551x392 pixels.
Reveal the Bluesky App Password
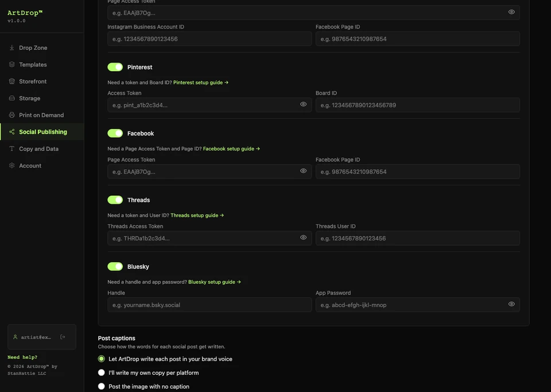[x=511, y=304]
